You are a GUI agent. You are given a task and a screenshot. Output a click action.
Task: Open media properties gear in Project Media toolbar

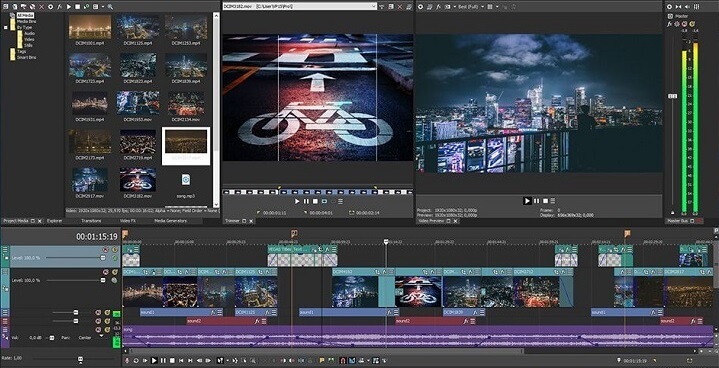[50, 7]
